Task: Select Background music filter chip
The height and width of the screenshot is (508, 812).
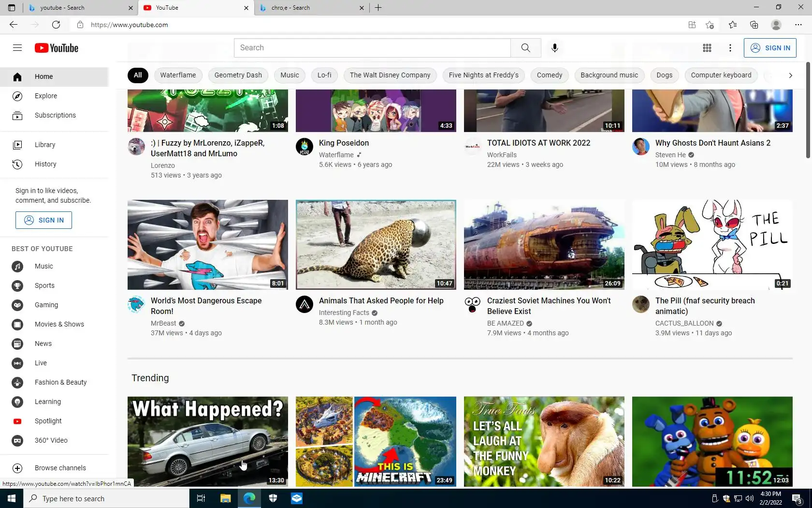Action: (x=609, y=75)
